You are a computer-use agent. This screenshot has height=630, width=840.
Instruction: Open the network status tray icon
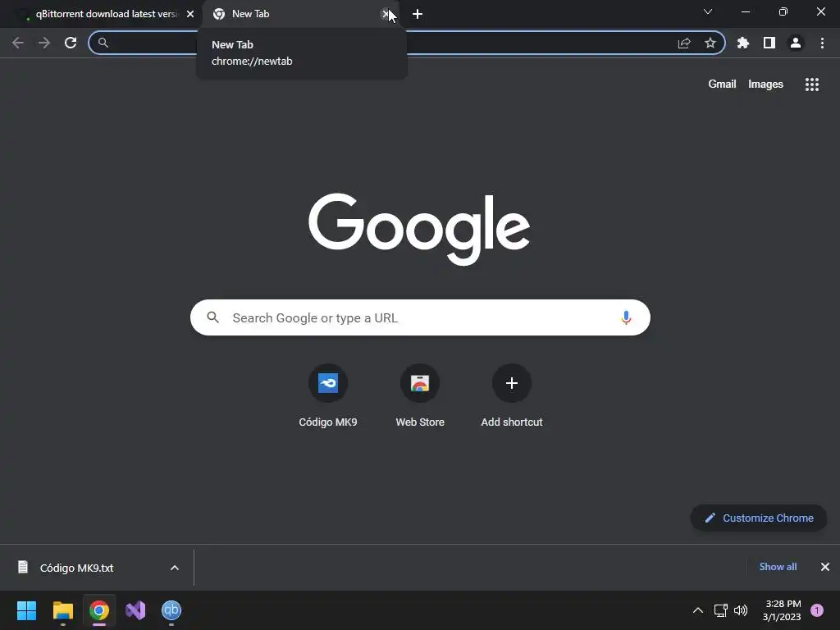pos(720,610)
